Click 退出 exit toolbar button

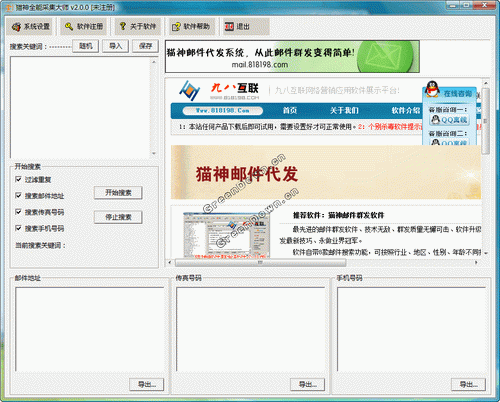pos(246,27)
